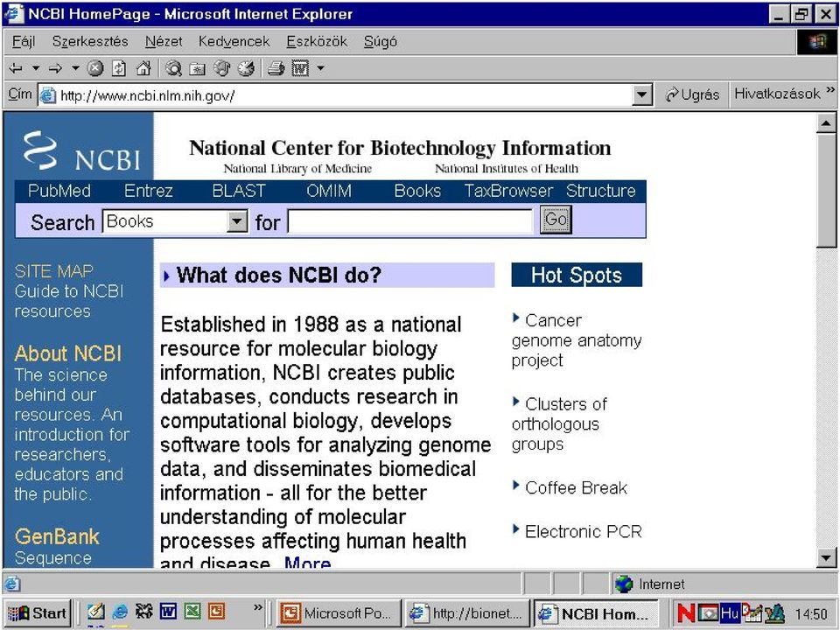Open the Cancer genome anatomy project link
The image size is (840, 630).
click(x=577, y=340)
